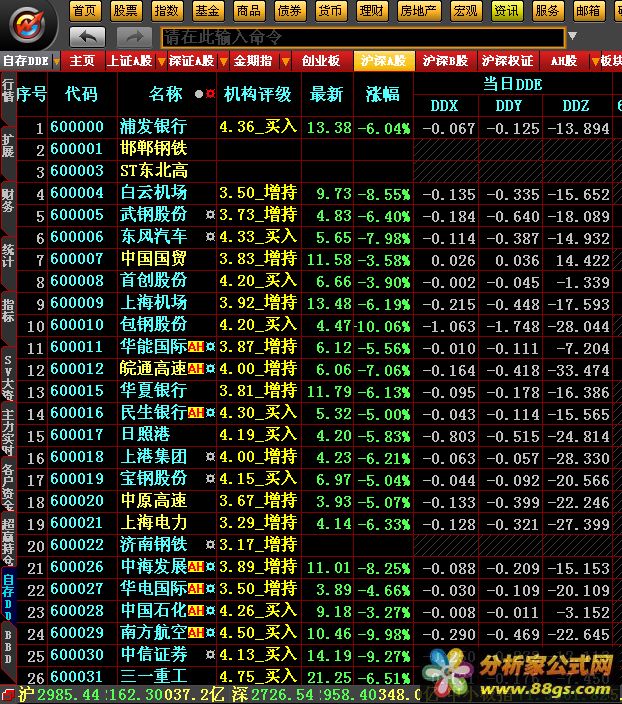
Task: Sort by the 涨幅 column header
Action: (383, 94)
